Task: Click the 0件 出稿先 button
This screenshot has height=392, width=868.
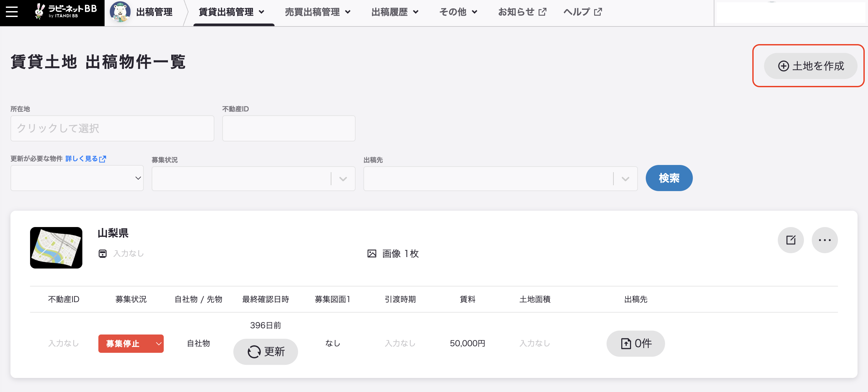Action: tap(636, 344)
